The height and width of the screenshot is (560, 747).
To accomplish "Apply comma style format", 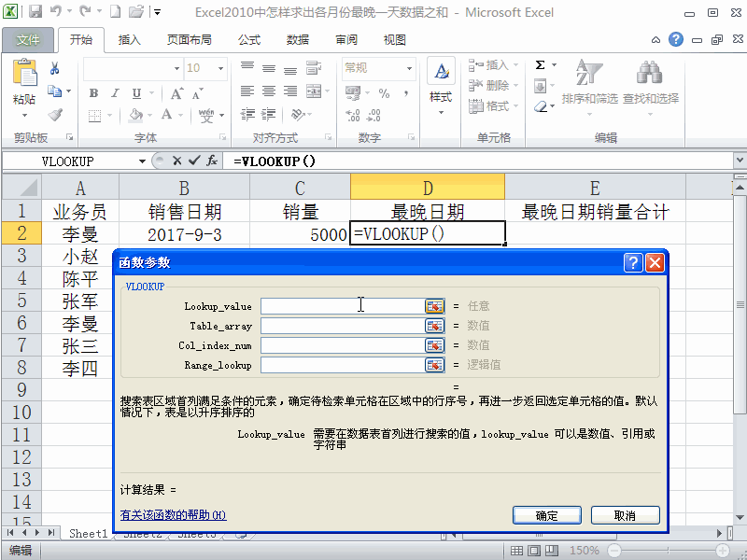I will (406, 93).
